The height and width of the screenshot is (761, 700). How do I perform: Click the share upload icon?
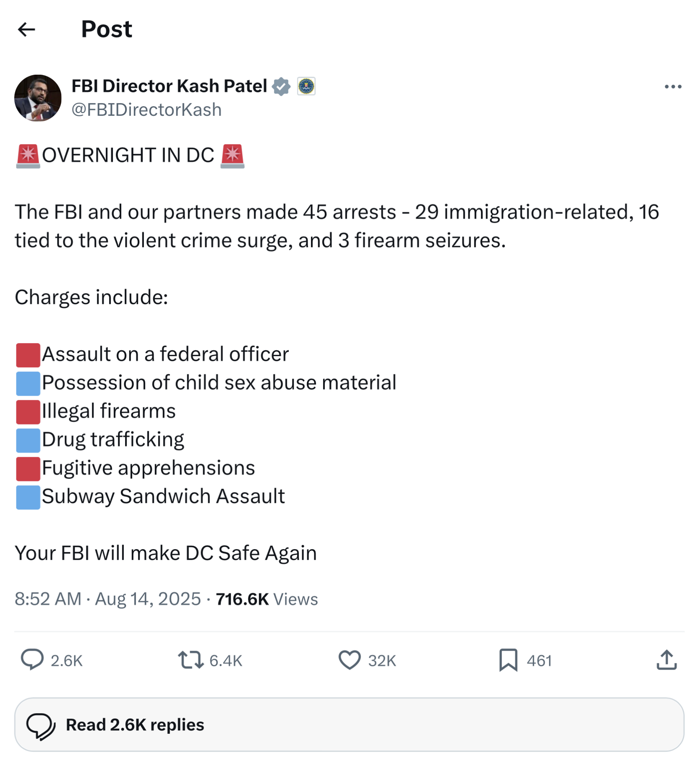(666, 660)
